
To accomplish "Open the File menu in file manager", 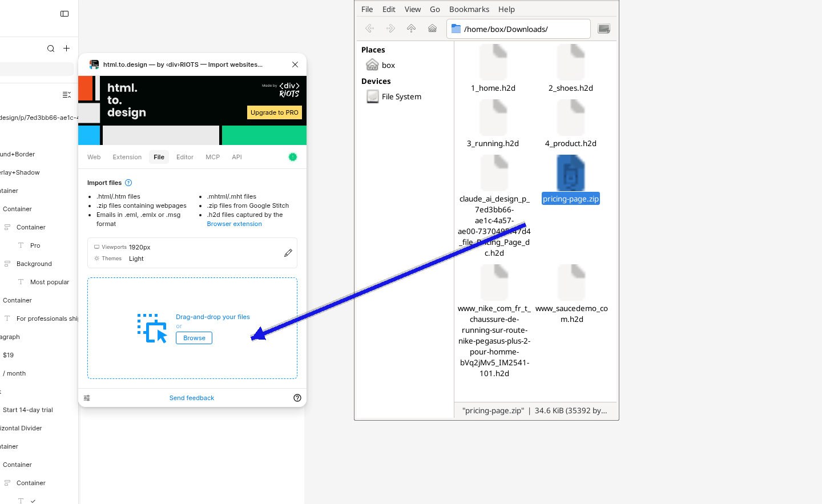I will coord(367,9).
